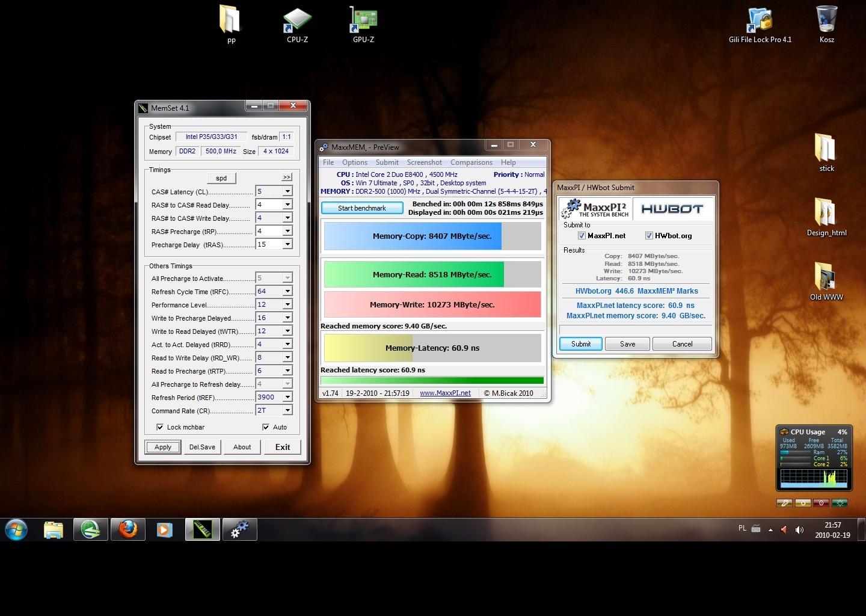Open the Screenshot menu in MaxxMEM
Screen dimensions: 866x616
(425, 162)
